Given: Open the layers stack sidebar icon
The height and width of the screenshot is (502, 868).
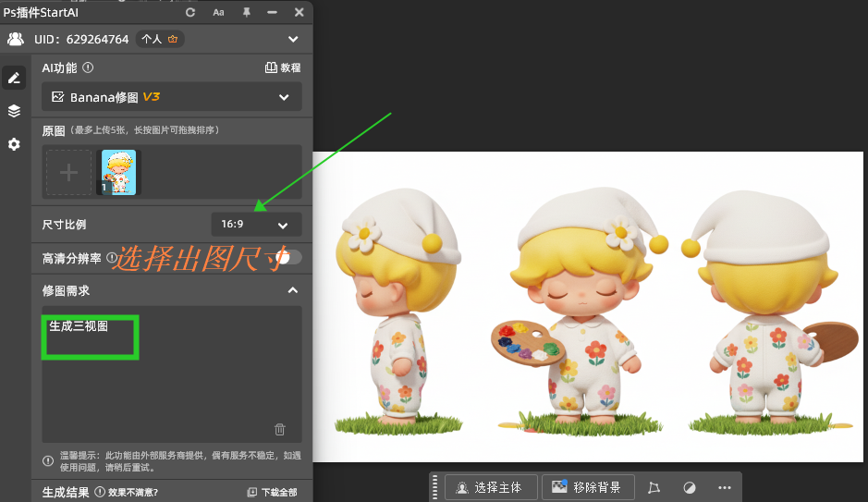Looking at the screenshot, I should [14, 111].
